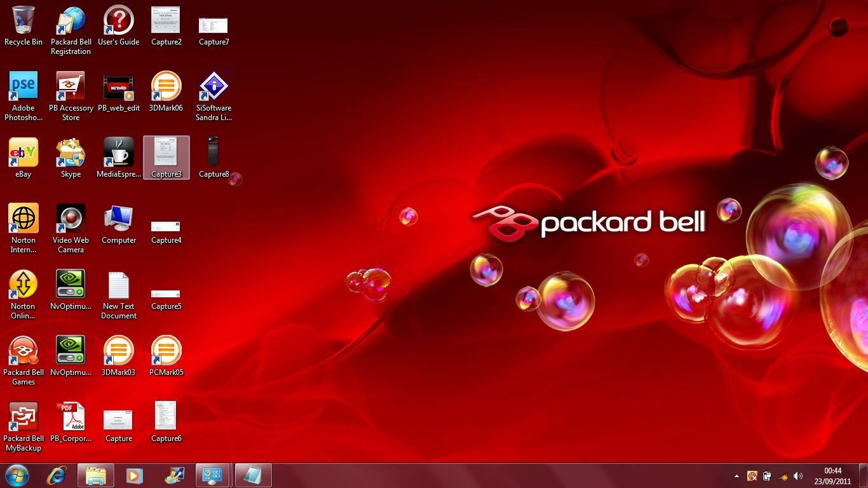Select the Capture7 image file

[x=214, y=30]
